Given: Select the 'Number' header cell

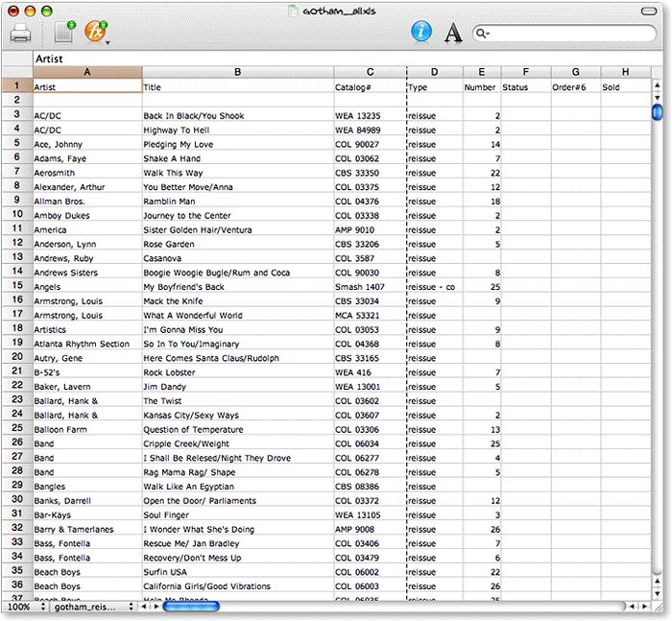Looking at the screenshot, I should tap(482, 87).
